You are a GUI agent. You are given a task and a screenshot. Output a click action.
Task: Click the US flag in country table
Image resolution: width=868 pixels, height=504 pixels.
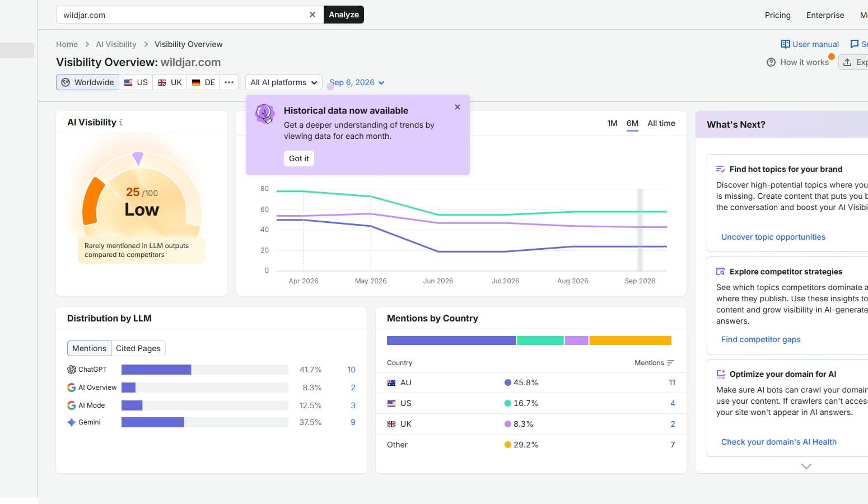click(391, 403)
